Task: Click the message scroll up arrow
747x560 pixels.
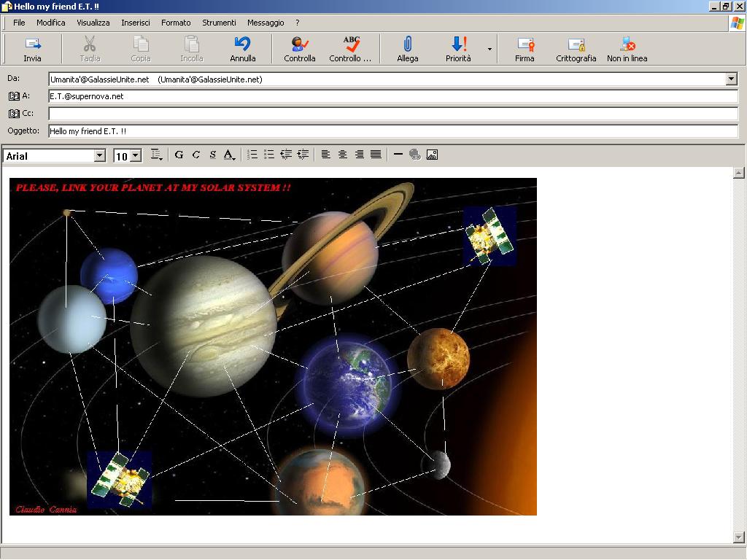Action: (x=738, y=172)
